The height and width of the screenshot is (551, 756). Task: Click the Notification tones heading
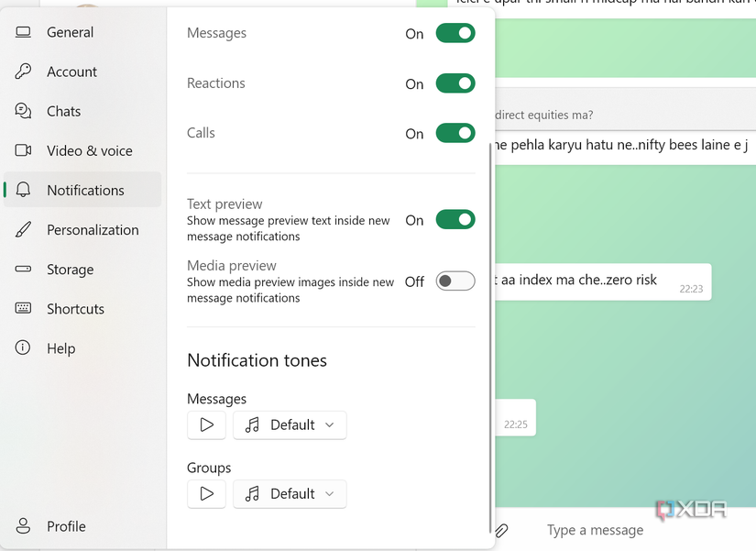click(x=257, y=360)
